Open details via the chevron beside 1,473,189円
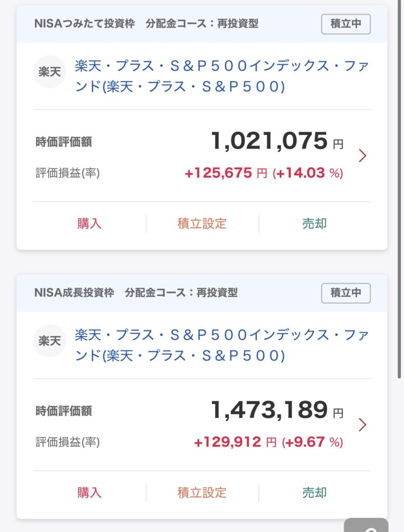The image size is (404, 532). coord(362,424)
